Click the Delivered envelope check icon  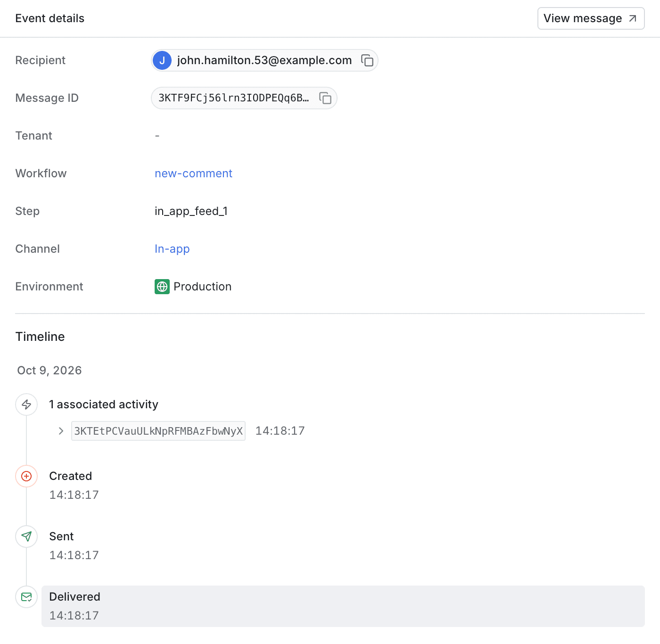(x=26, y=597)
